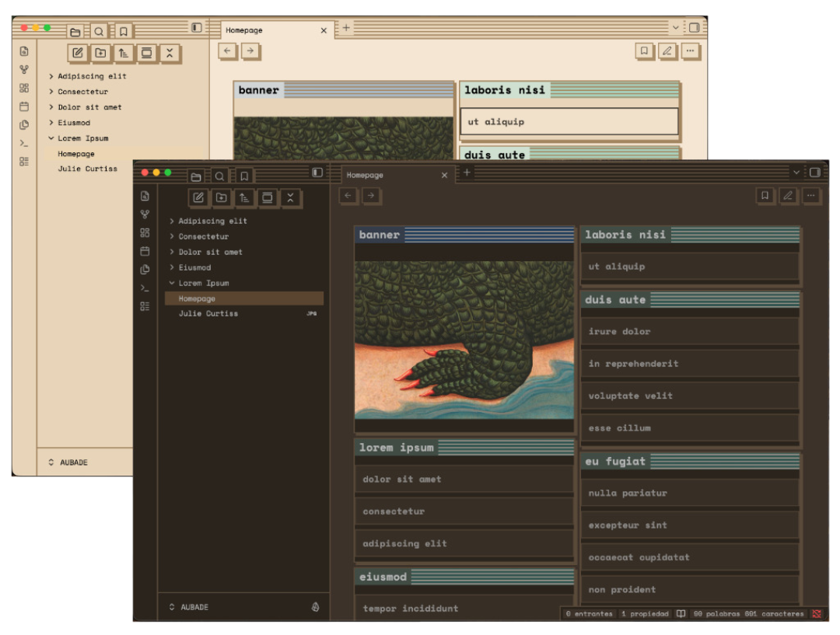This screenshot has width=840, height=635.
Task: Click icon right of AUBADE in dark window
Action: pos(316,606)
